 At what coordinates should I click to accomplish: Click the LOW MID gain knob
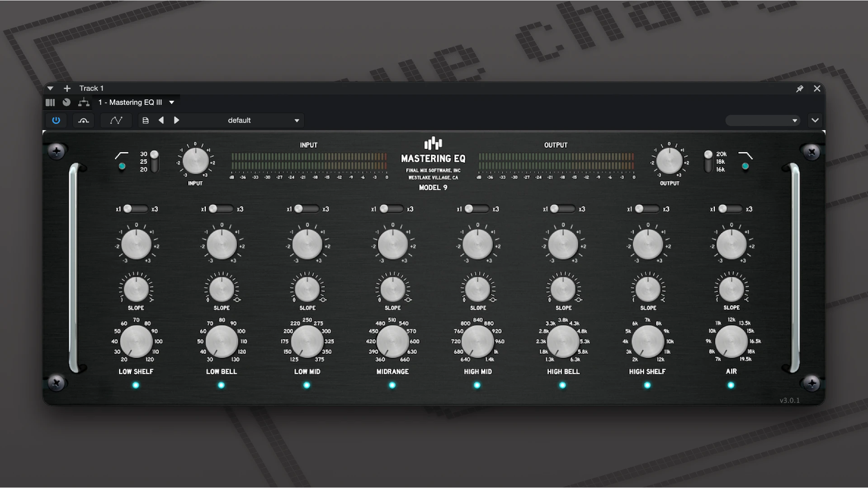click(x=307, y=244)
